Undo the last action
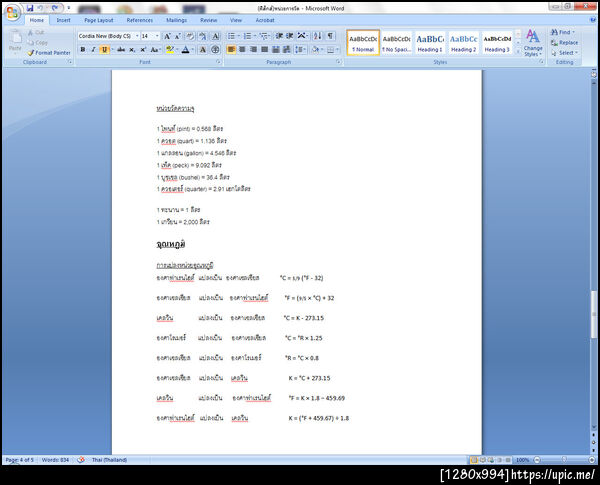Image resolution: width=600 pixels, height=485 pixels. tap(40, 8)
